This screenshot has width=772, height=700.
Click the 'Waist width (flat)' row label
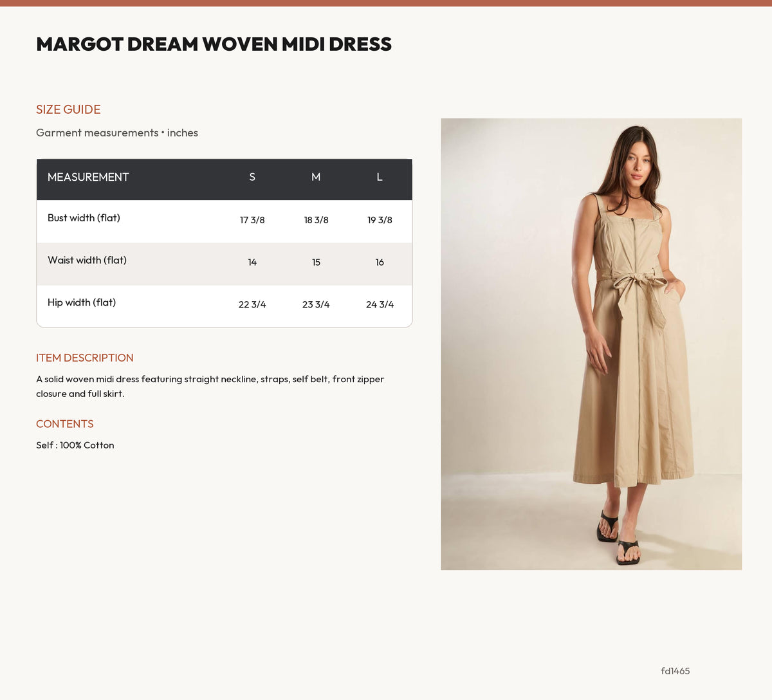tap(87, 261)
